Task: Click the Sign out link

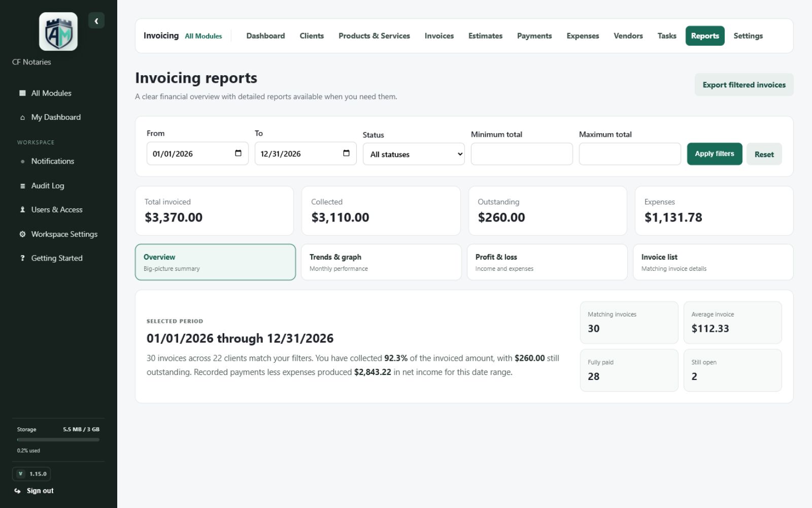Action: point(40,491)
